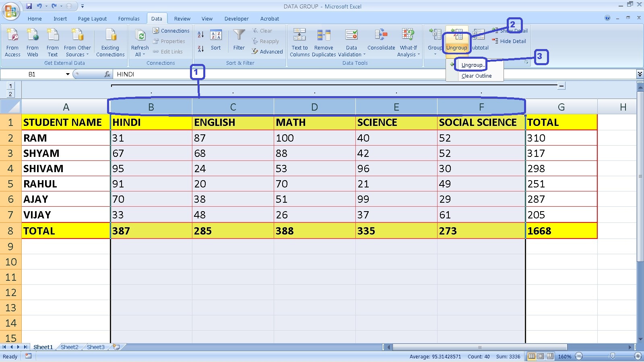Open What-If Analysis dropdown
Image resolution: width=644 pixels, height=362 pixels.
[x=408, y=43]
